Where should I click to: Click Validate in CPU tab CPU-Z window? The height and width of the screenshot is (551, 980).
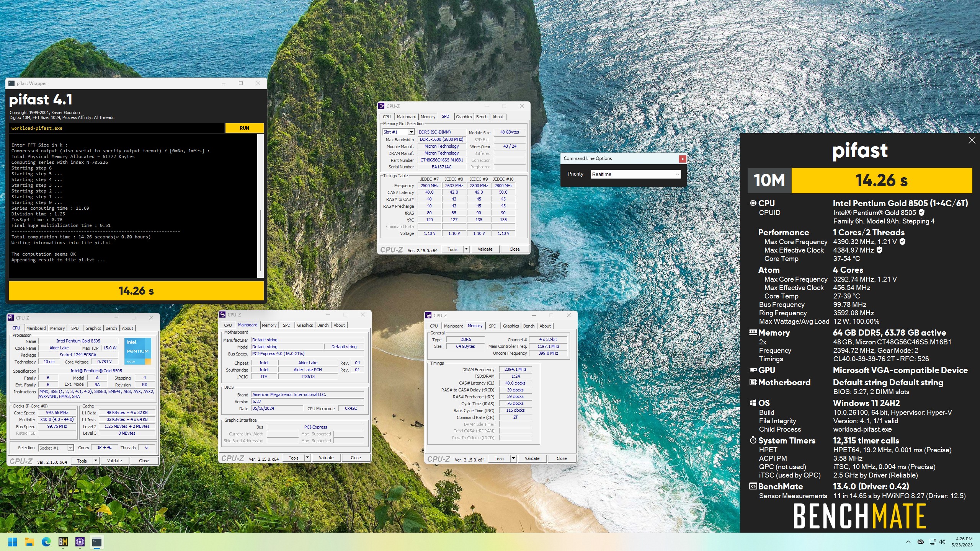[114, 461]
